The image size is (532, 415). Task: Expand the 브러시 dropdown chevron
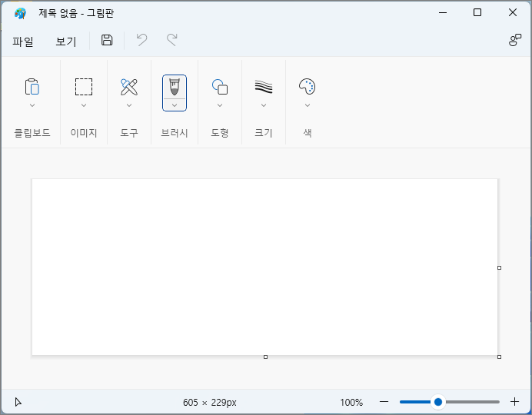pyautogui.click(x=175, y=105)
